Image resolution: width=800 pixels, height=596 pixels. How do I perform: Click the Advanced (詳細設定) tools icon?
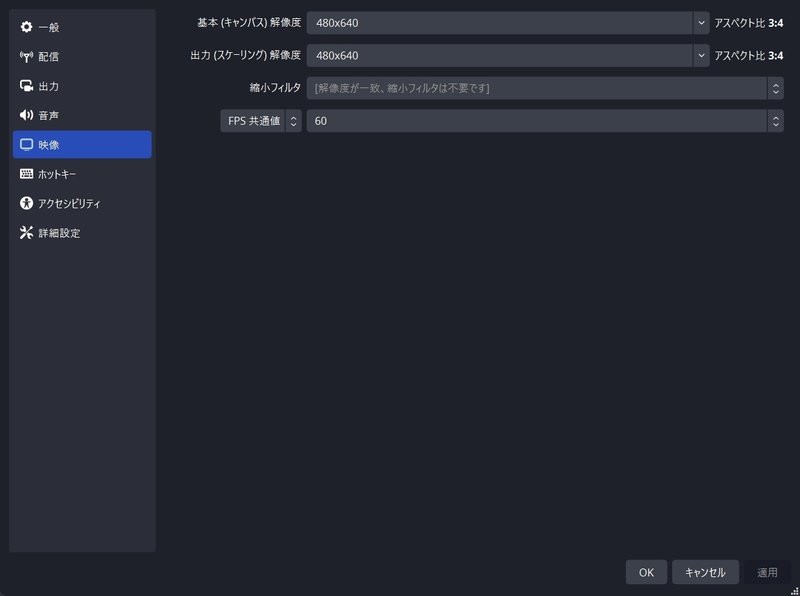(x=26, y=233)
